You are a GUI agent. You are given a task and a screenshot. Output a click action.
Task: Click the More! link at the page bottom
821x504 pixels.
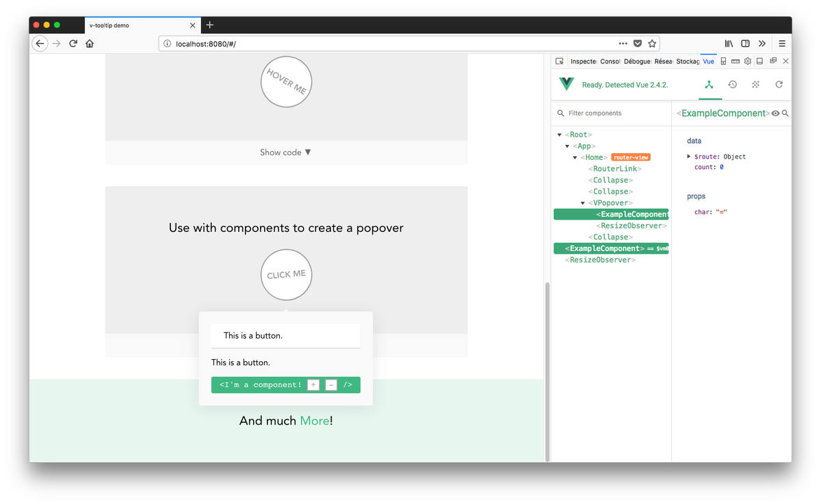(x=315, y=421)
